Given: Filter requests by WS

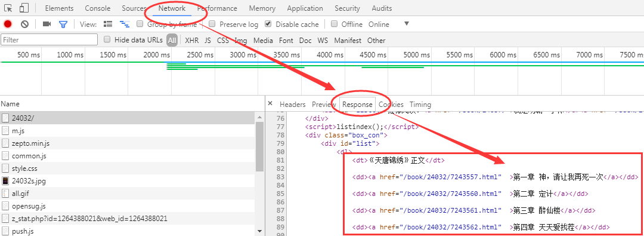Looking at the screenshot, I should point(323,41).
